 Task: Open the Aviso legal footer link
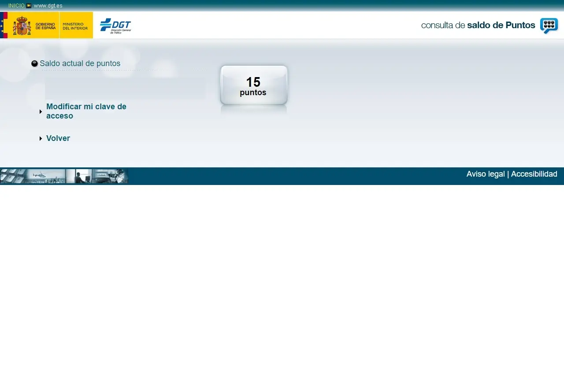485,174
